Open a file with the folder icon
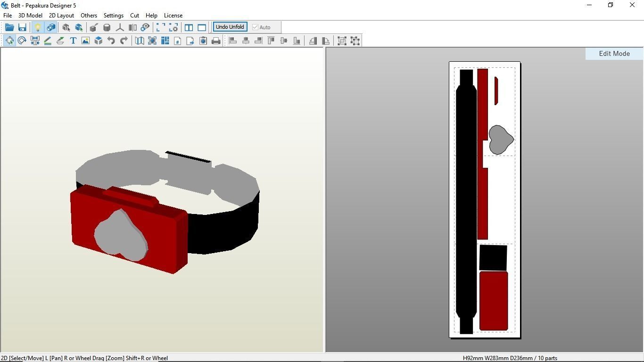 (9, 27)
